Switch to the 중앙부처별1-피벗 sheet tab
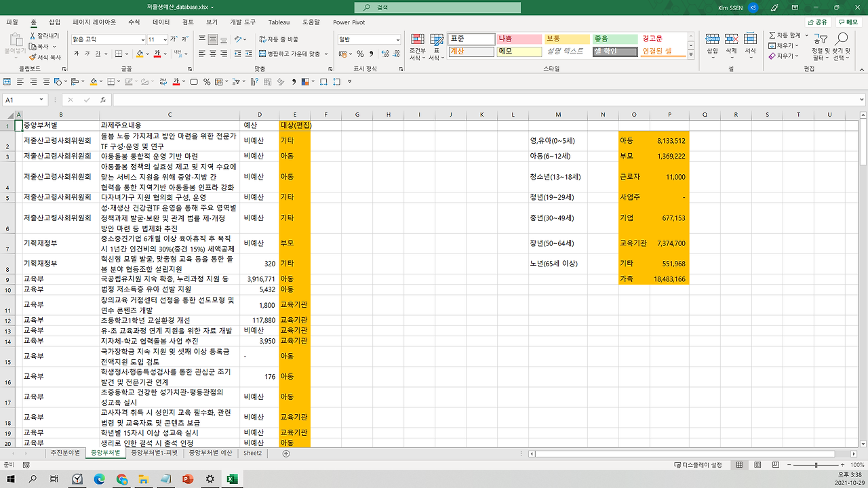The width and height of the screenshot is (868, 488). 154,453
